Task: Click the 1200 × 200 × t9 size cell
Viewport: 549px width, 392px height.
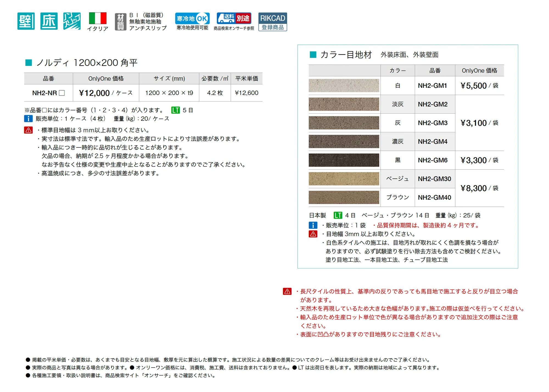Action: 169,93
